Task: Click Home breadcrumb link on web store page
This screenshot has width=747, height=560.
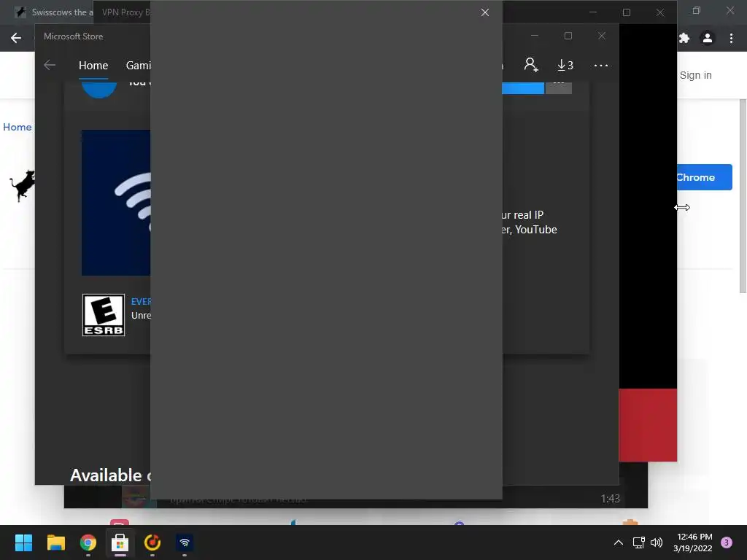Action: [x=18, y=127]
